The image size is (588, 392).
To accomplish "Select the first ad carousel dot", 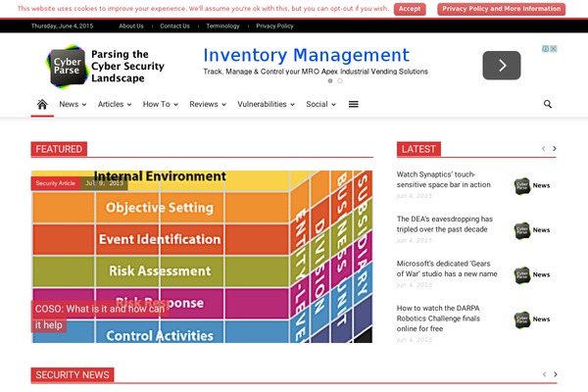I will 330,80.
